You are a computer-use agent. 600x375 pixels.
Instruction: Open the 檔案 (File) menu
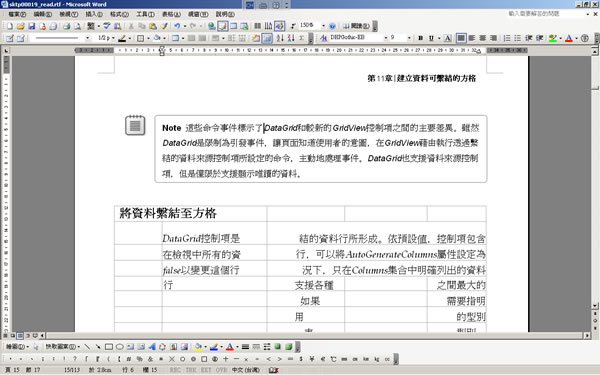pos(17,14)
